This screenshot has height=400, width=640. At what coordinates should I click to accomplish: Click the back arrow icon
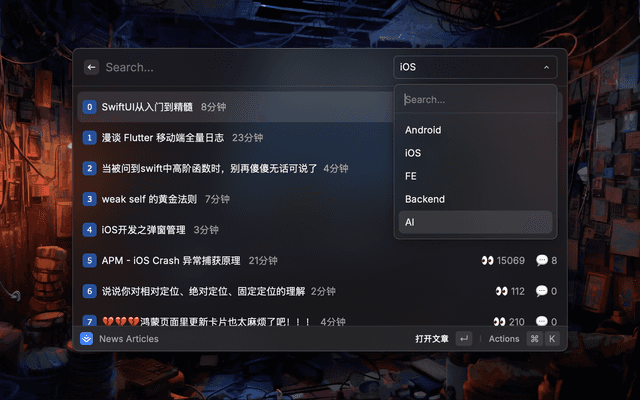[x=91, y=67]
